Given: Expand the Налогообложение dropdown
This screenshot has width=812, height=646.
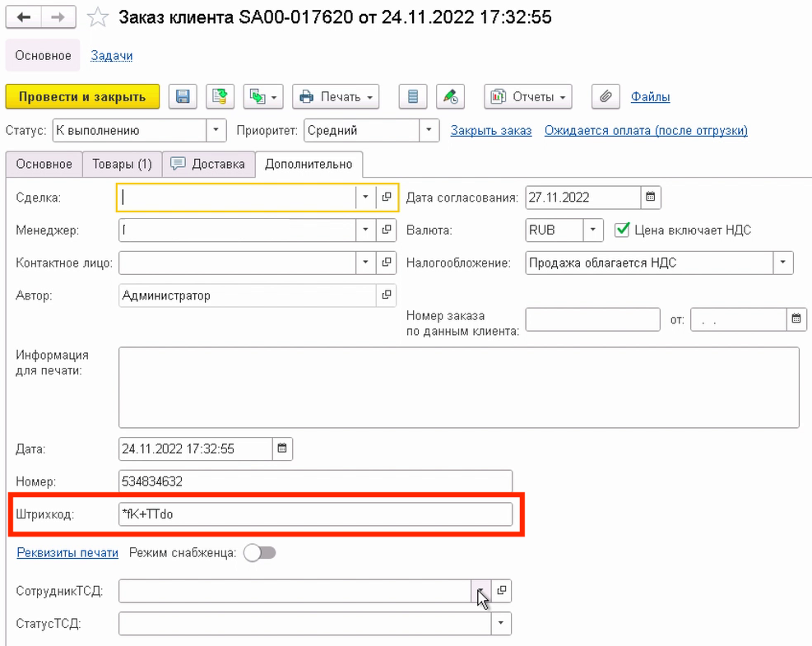Looking at the screenshot, I should tap(783, 263).
